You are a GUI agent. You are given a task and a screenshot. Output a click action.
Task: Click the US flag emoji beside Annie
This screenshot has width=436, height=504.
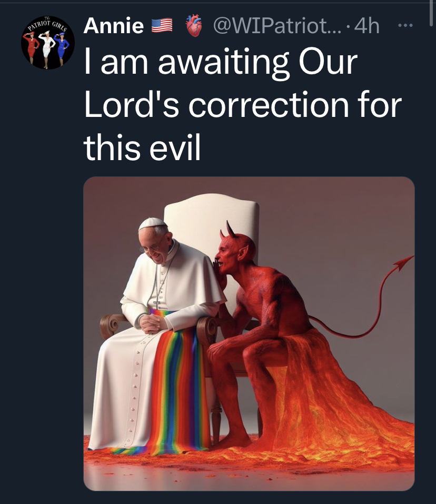pos(162,25)
